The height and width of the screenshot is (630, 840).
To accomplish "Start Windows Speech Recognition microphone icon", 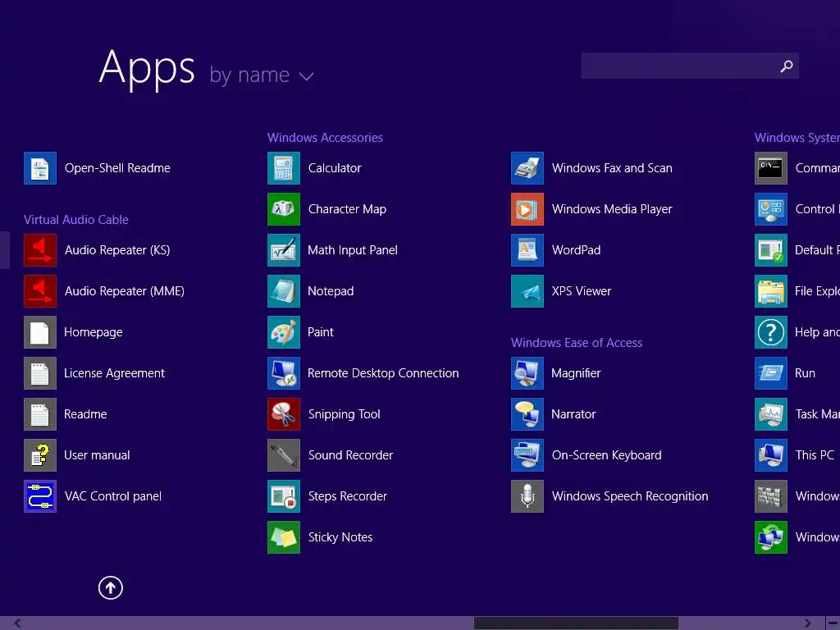I will pos(527,496).
